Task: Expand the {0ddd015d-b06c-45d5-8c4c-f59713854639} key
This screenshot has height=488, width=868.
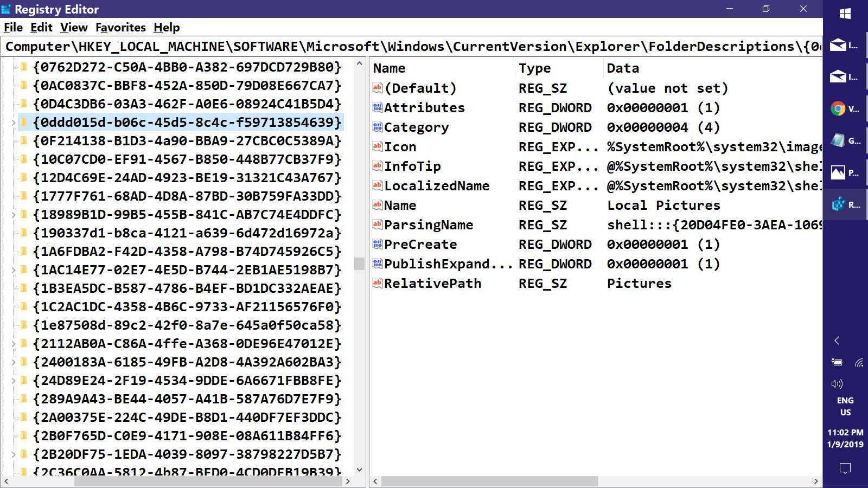Action: click(x=14, y=123)
